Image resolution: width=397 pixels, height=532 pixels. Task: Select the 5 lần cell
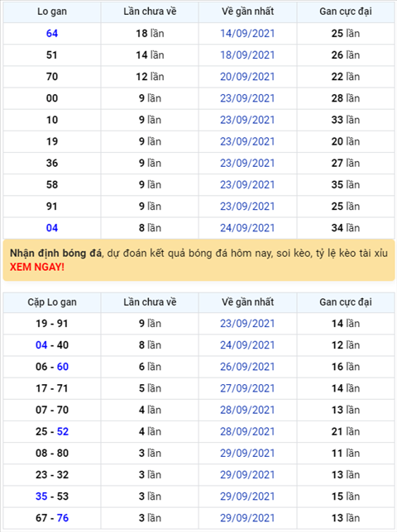[x=150, y=388]
